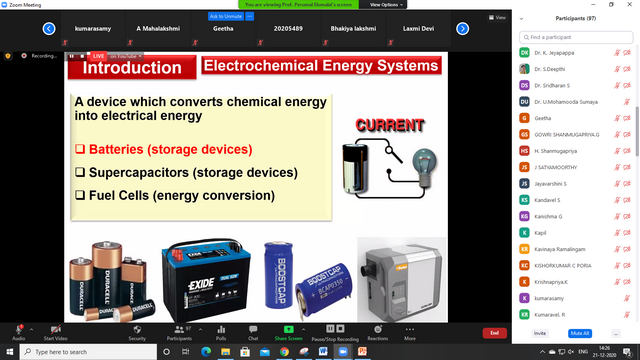Open the View layout menu
This screenshot has height=360, width=640.
pos(497,18)
